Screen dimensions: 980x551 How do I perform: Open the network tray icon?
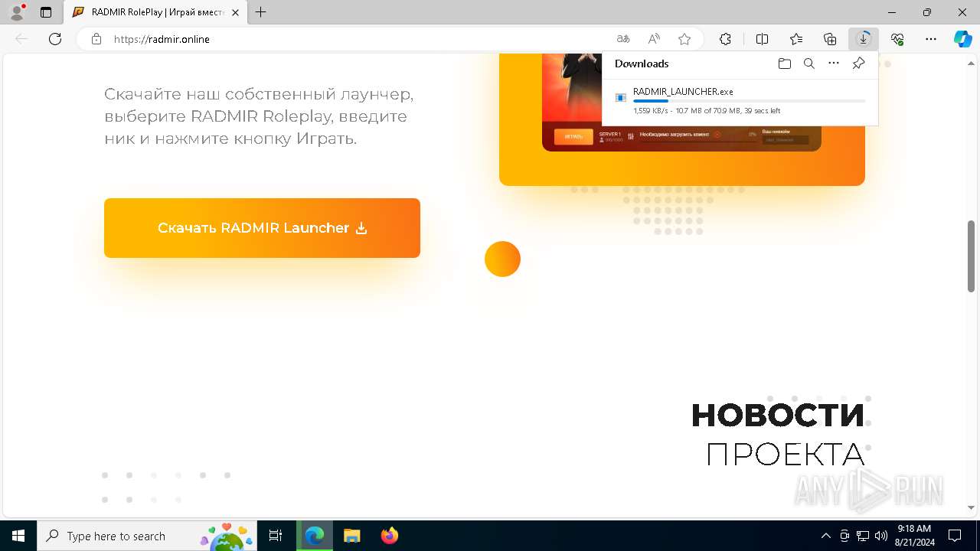(862, 536)
